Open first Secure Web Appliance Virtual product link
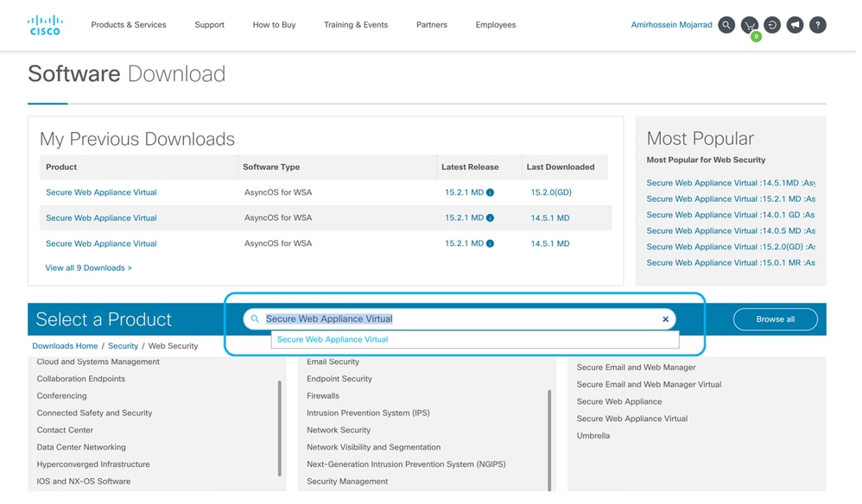 click(102, 194)
